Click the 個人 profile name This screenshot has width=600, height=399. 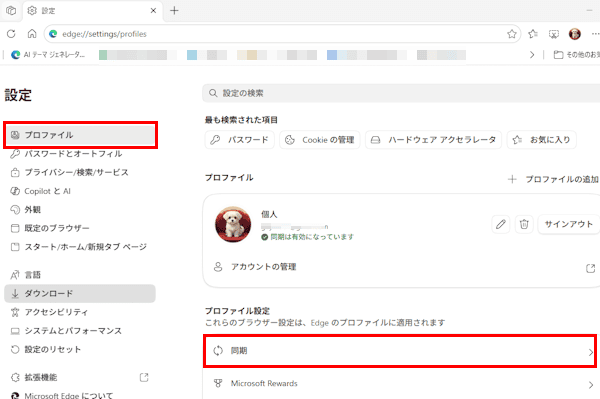269,214
